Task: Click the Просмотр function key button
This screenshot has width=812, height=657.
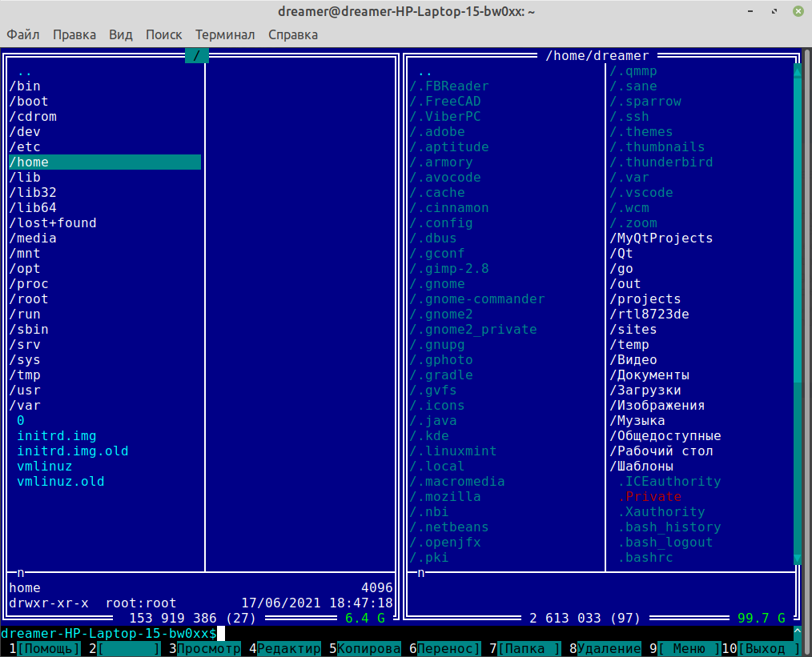Action: tap(209, 648)
